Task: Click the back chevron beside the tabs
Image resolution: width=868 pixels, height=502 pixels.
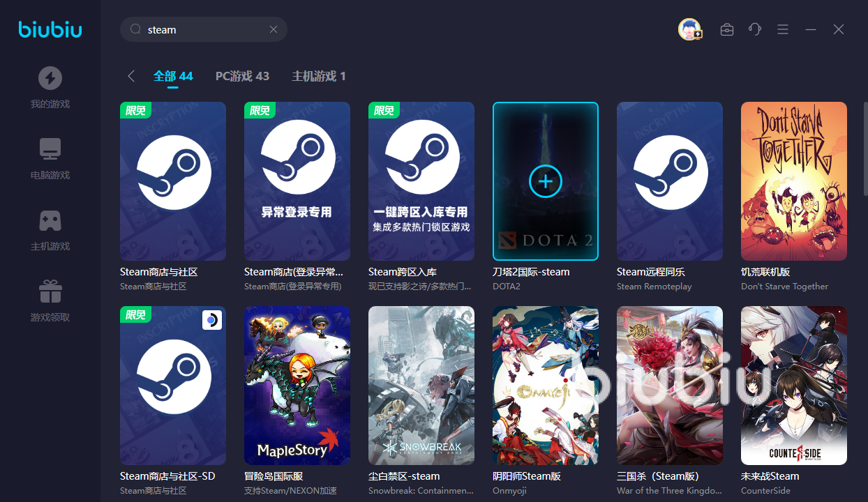Action: (x=131, y=76)
